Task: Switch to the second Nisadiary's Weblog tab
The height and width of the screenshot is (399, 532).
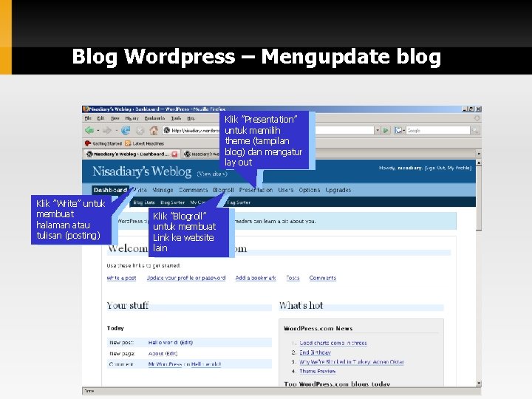Action: tap(202, 154)
